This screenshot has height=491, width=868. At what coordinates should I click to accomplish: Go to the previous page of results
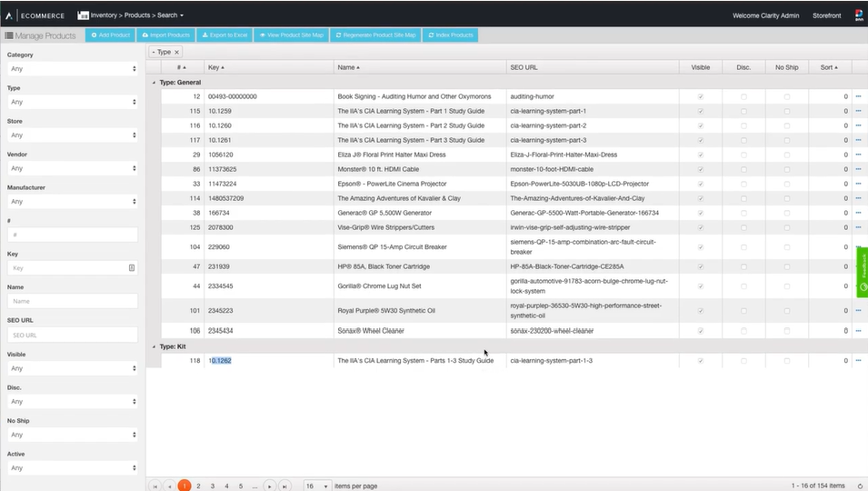(169, 486)
